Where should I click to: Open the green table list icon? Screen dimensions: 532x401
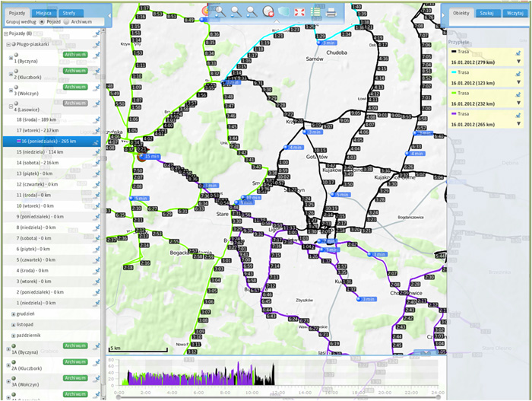[x=315, y=11]
